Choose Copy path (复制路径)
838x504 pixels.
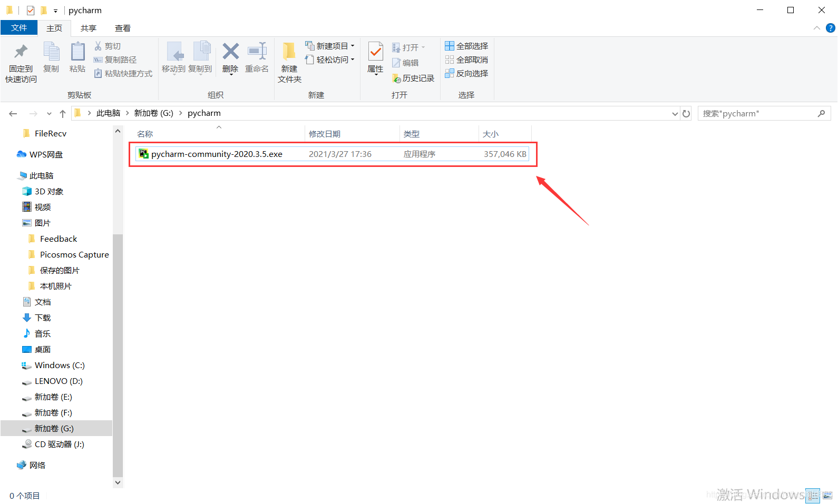click(x=115, y=60)
